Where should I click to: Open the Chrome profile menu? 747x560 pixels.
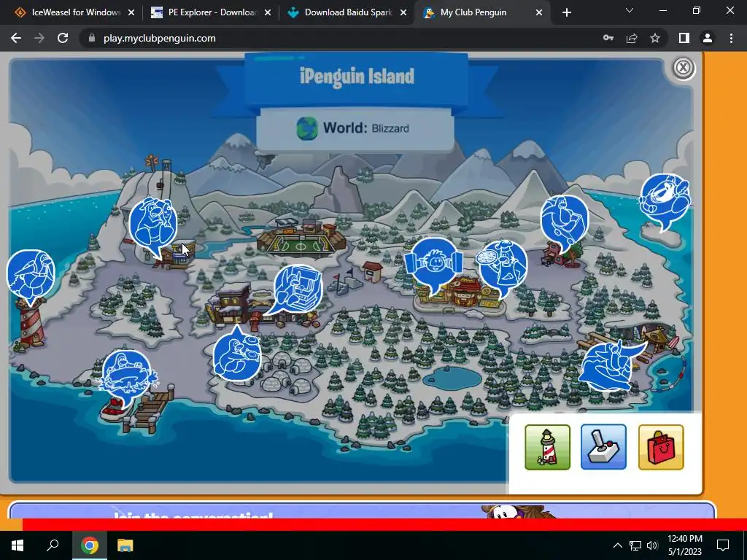click(x=708, y=38)
